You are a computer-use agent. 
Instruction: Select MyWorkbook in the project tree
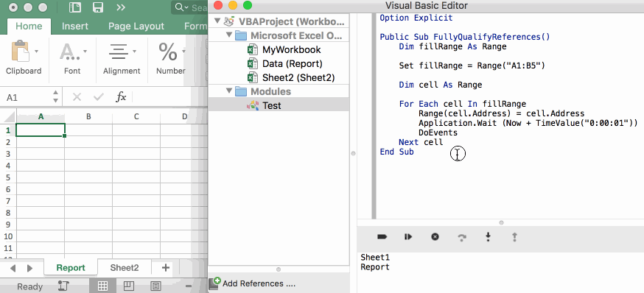point(292,49)
